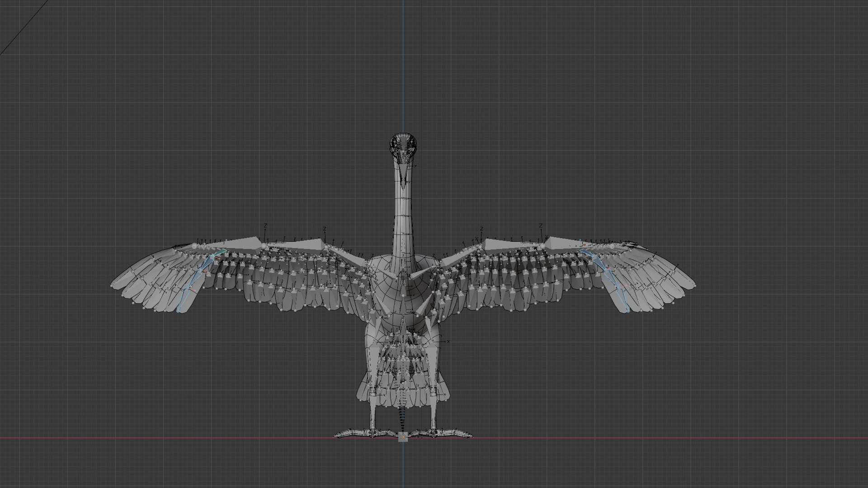868x488 pixels.
Task: Click the joint sphere between left wing large bones
Action: [x=264, y=245]
